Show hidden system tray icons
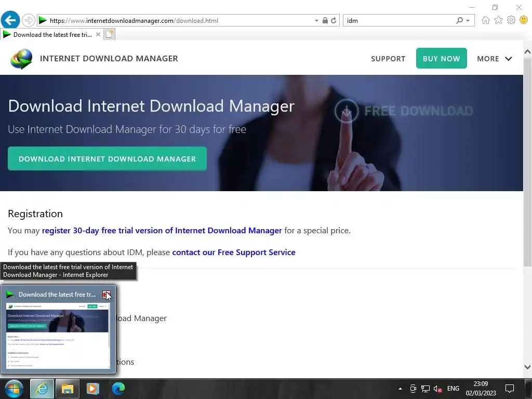Screen dimensions: 532x399 coord(400,389)
